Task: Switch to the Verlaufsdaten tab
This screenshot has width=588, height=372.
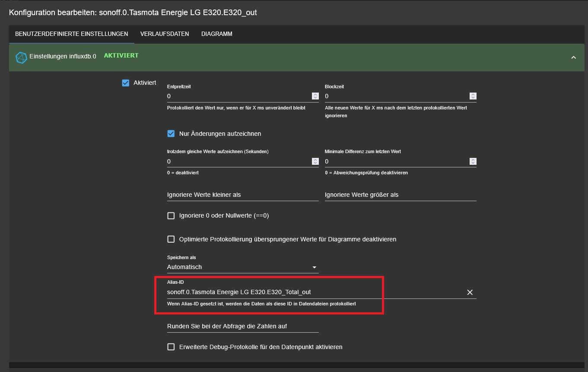Action: (x=165, y=34)
